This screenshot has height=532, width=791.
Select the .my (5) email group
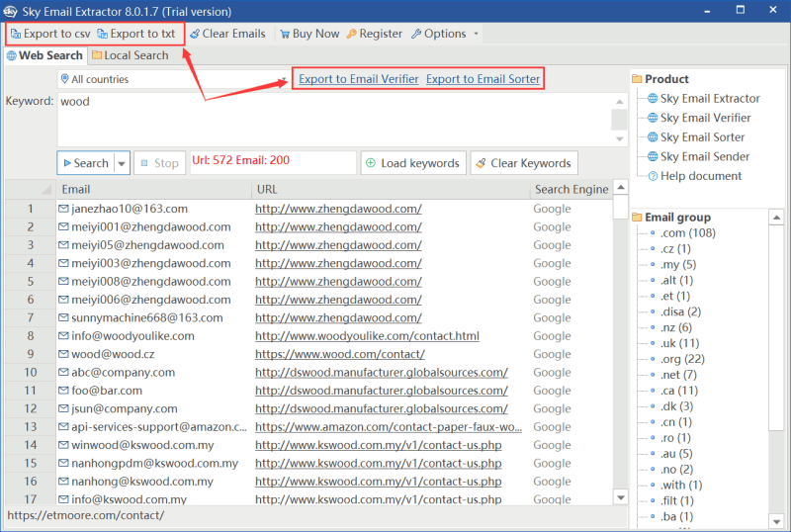[678, 264]
